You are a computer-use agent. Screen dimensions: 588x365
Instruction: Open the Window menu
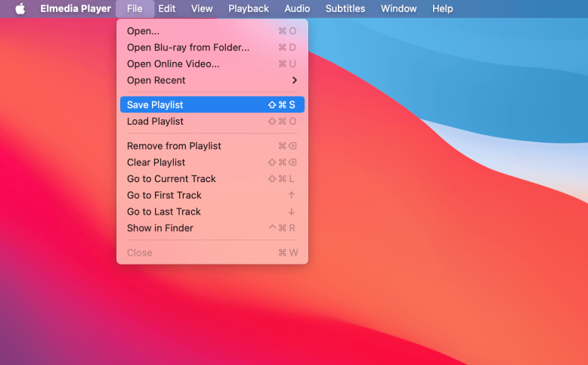coord(398,8)
